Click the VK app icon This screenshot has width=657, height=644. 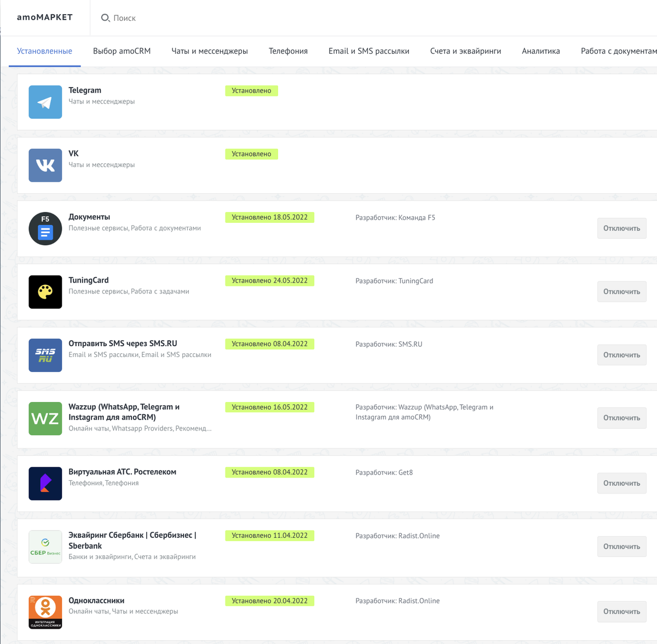45,165
